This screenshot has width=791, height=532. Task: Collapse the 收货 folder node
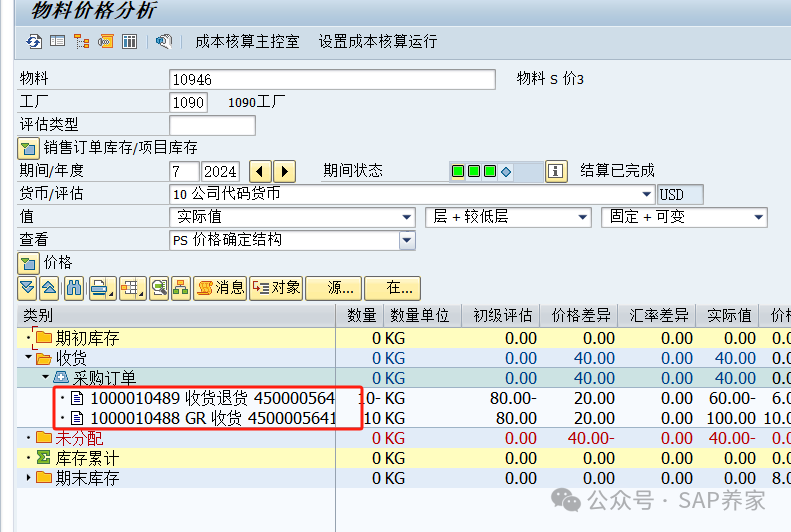pos(28,358)
